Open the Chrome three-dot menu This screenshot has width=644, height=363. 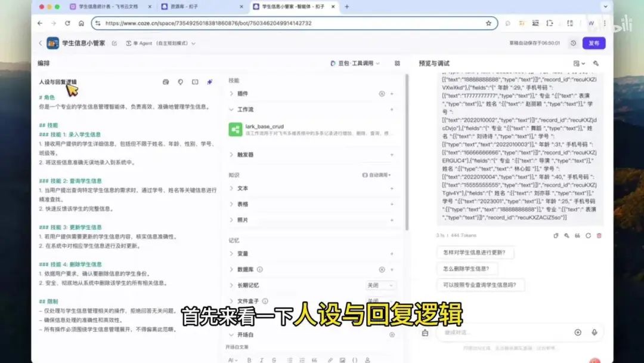point(605,23)
